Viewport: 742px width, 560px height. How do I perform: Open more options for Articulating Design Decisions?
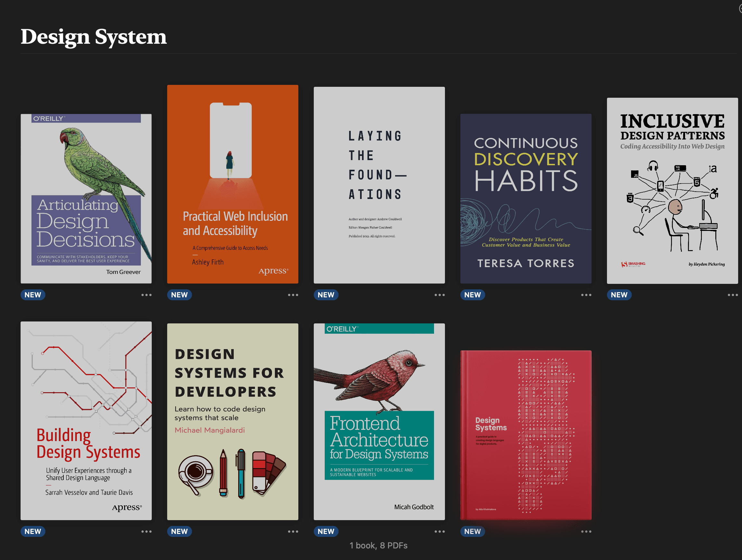click(146, 295)
